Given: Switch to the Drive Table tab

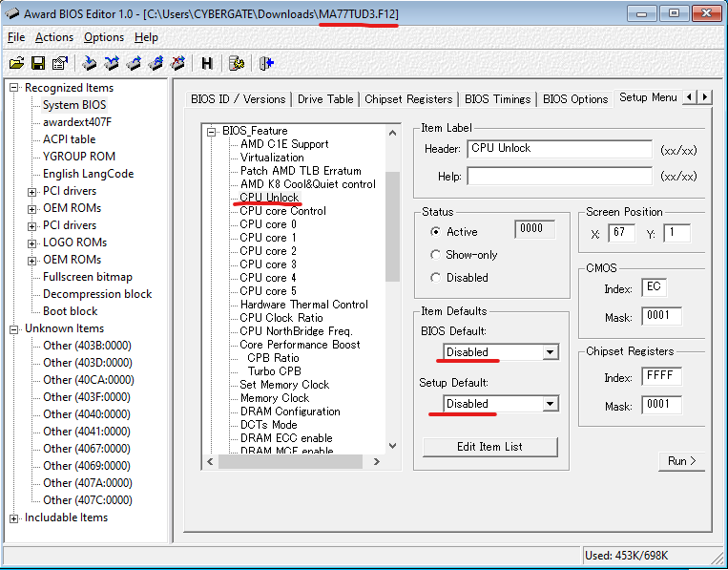Looking at the screenshot, I should [x=325, y=99].
